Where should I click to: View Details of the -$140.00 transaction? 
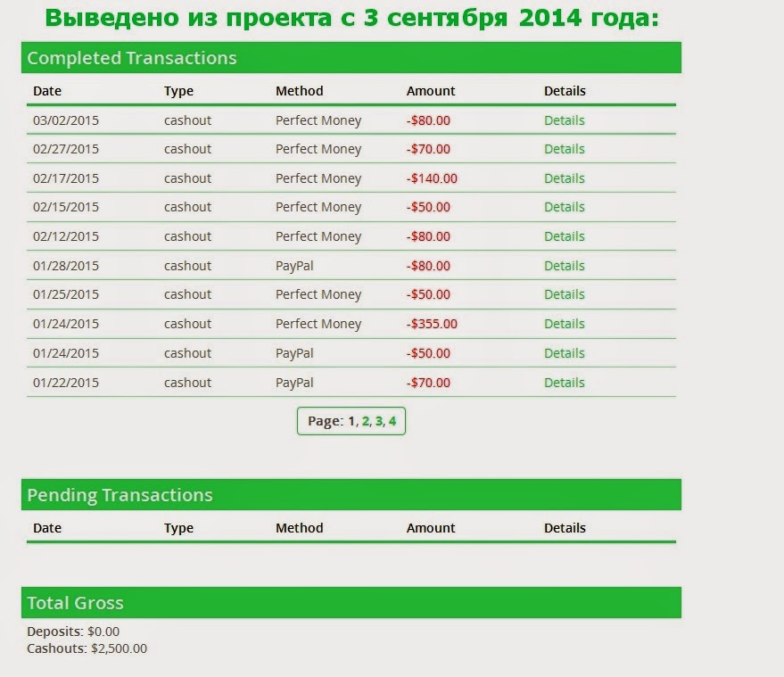coord(565,178)
